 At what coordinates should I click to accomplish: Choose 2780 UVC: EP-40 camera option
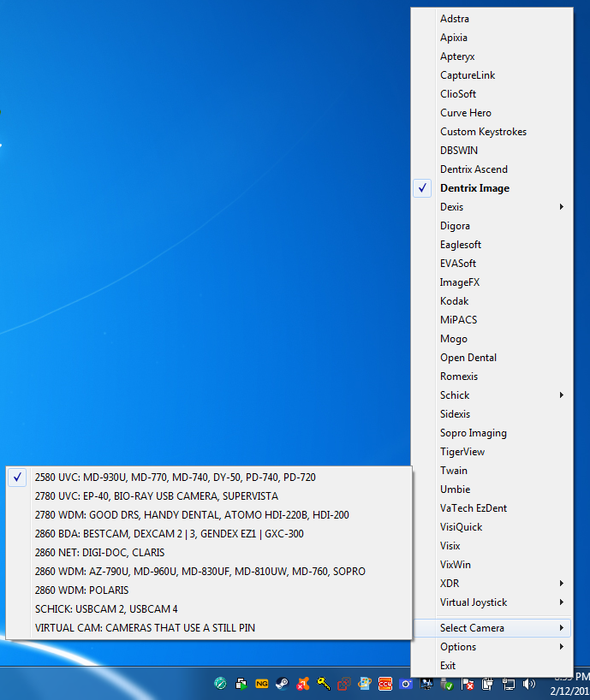point(209,496)
